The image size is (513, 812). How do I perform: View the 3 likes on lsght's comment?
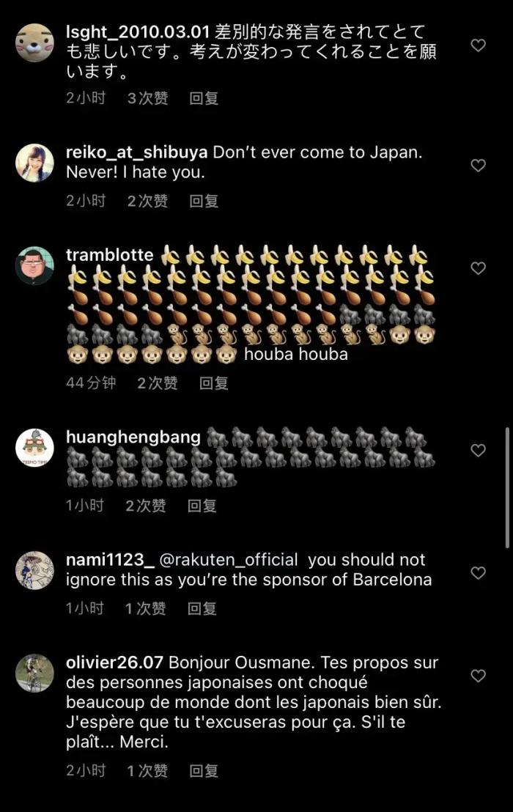(x=147, y=98)
